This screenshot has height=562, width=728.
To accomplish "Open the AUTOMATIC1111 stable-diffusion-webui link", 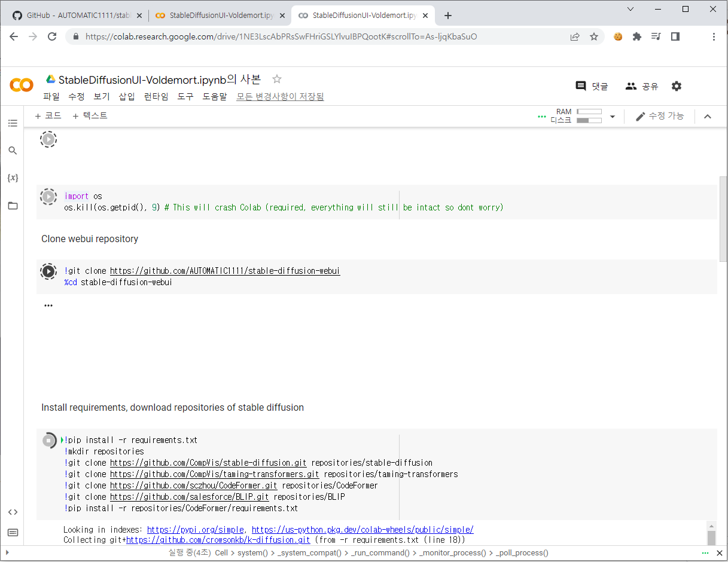I will click(x=225, y=271).
